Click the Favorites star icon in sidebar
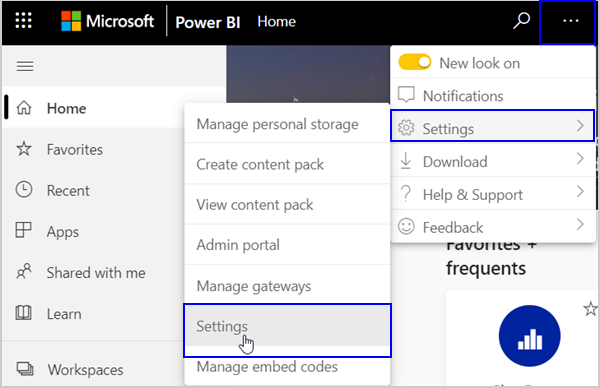The height and width of the screenshot is (388, 600). coord(24,148)
